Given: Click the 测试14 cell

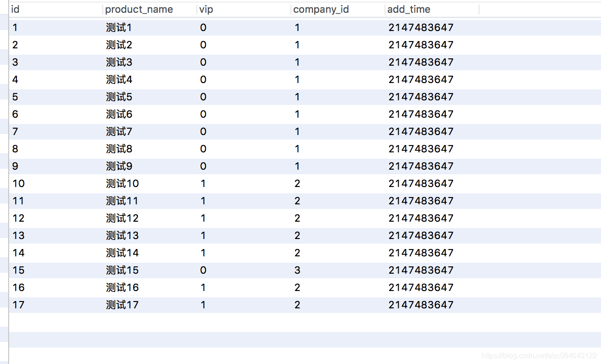Looking at the screenshot, I should tap(122, 253).
